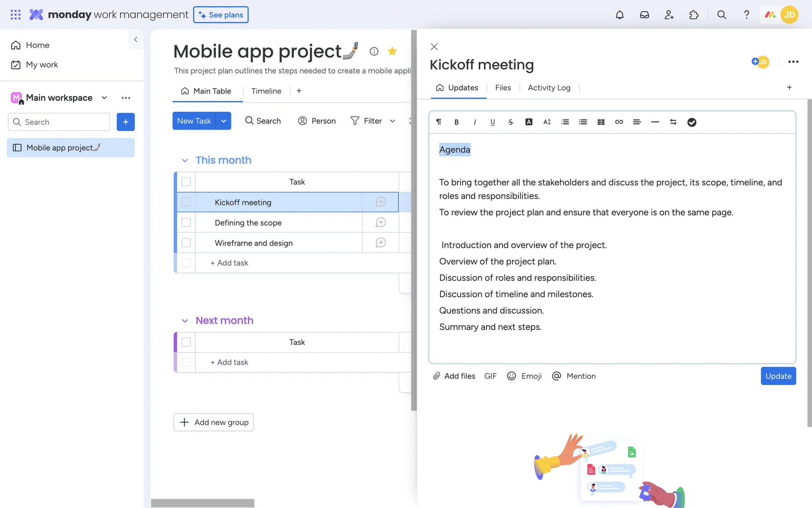812x508 pixels.
Task: Open the Timeline view tab
Action: (266, 91)
